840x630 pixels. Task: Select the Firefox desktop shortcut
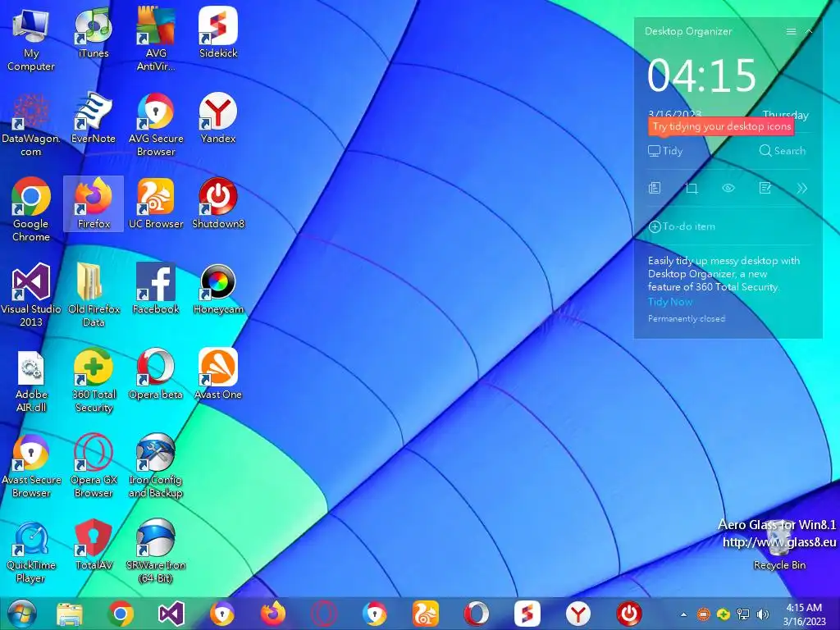tap(94, 203)
